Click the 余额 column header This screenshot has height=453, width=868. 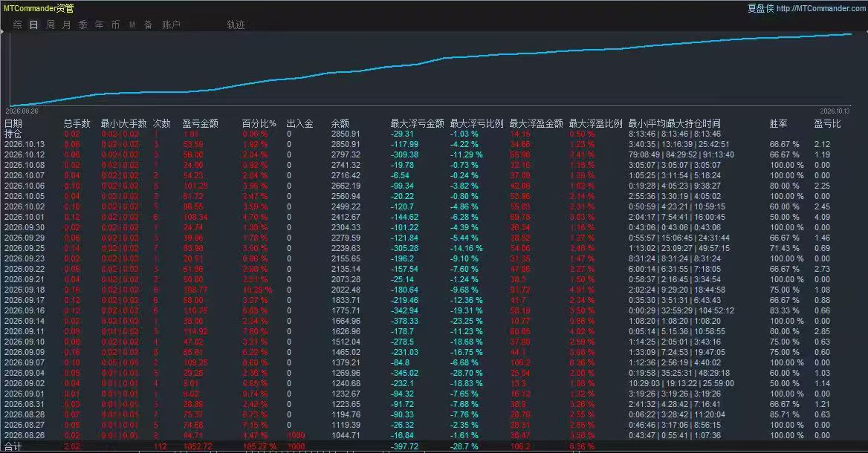(x=340, y=123)
